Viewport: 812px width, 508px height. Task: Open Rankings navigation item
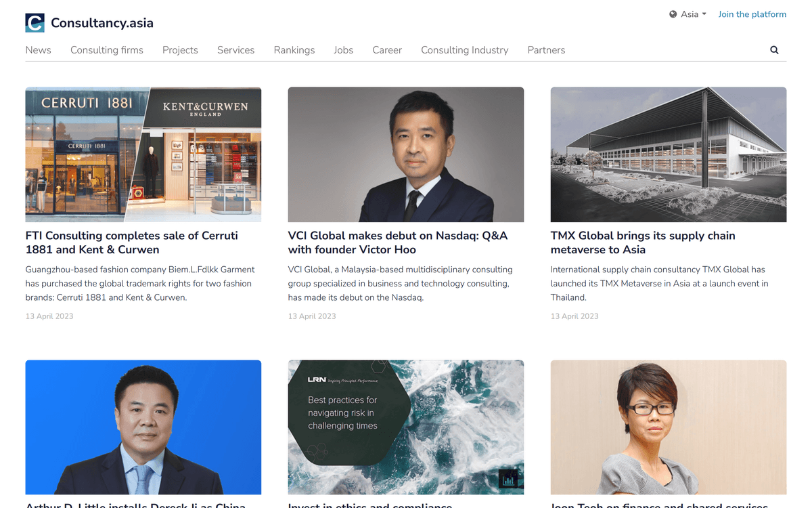[x=294, y=50]
